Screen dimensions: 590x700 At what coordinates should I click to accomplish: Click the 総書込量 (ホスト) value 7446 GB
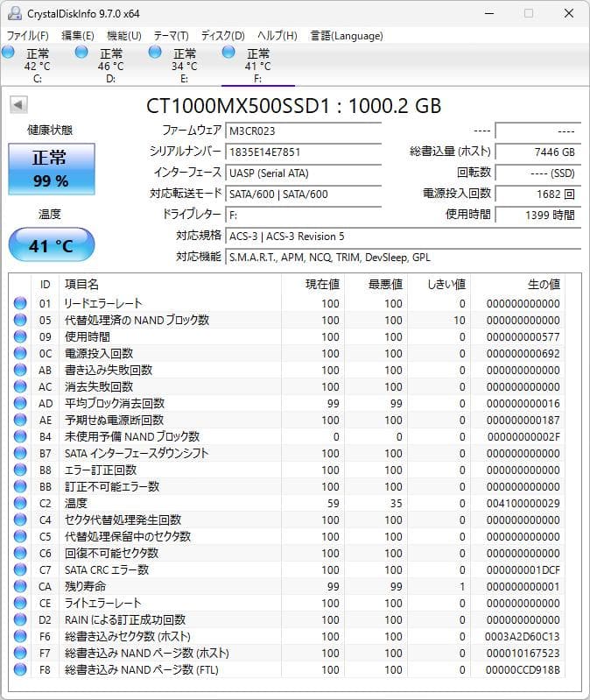[x=538, y=152]
